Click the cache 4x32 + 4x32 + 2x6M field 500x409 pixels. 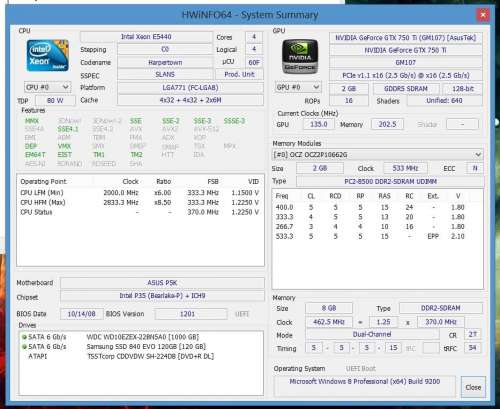190,100
